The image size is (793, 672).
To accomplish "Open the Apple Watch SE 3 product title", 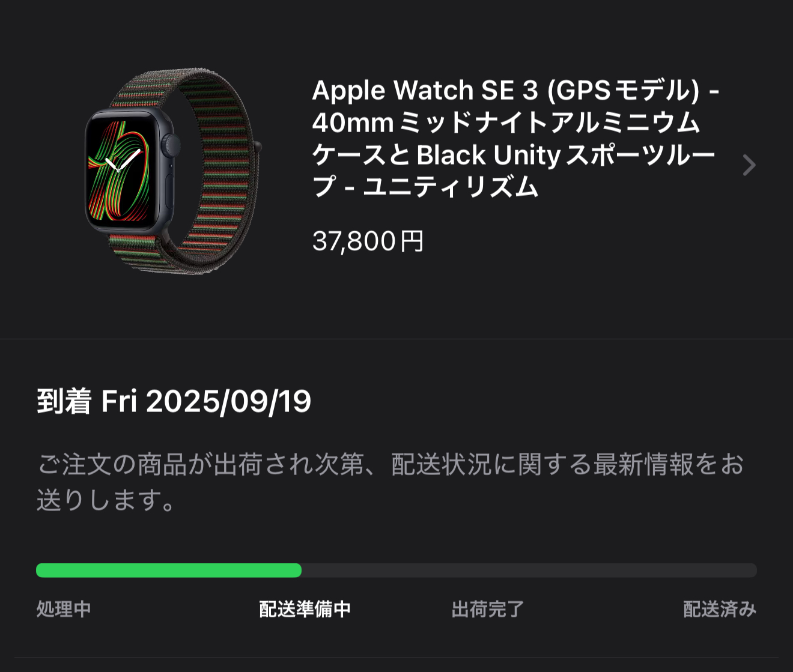I will click(515, 139).
